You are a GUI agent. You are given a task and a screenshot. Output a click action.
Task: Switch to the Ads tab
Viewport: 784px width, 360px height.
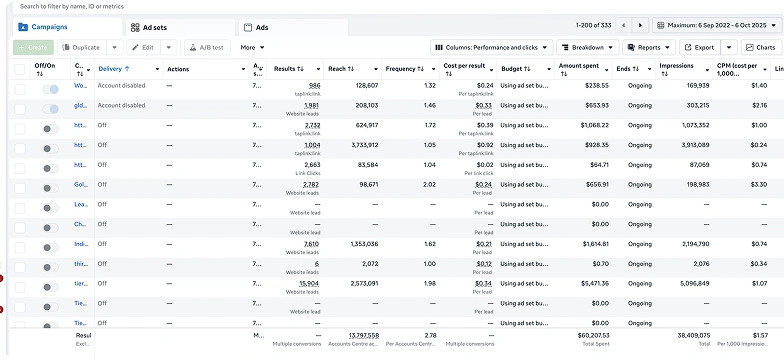click(x=293, y=28)
